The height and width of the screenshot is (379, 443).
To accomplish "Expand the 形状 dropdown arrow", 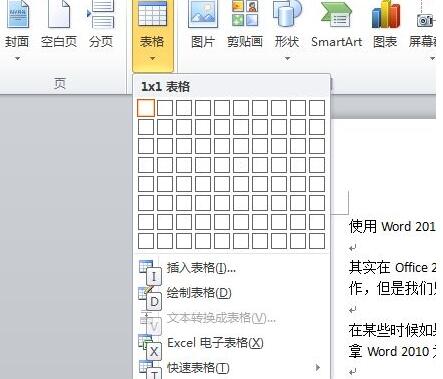I will [x=287, y=59].
